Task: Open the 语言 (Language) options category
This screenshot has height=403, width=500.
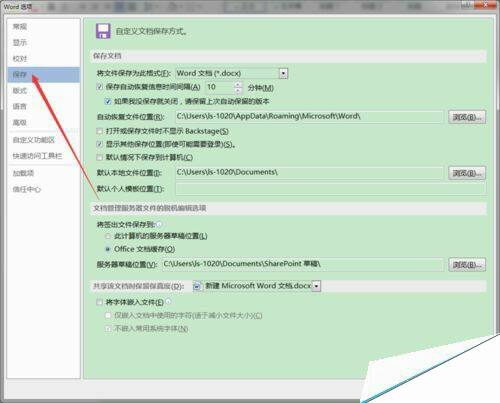Action: 43,107
